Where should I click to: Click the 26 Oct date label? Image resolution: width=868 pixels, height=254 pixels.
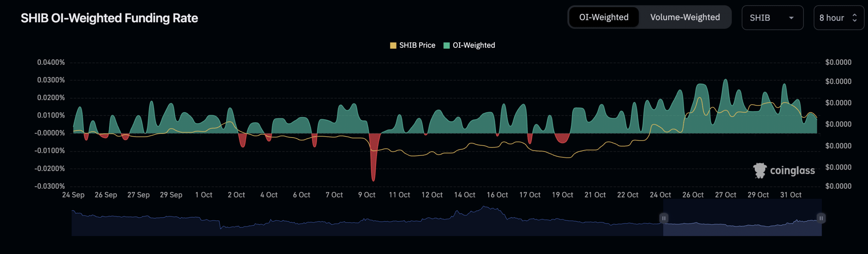[693, 195]
